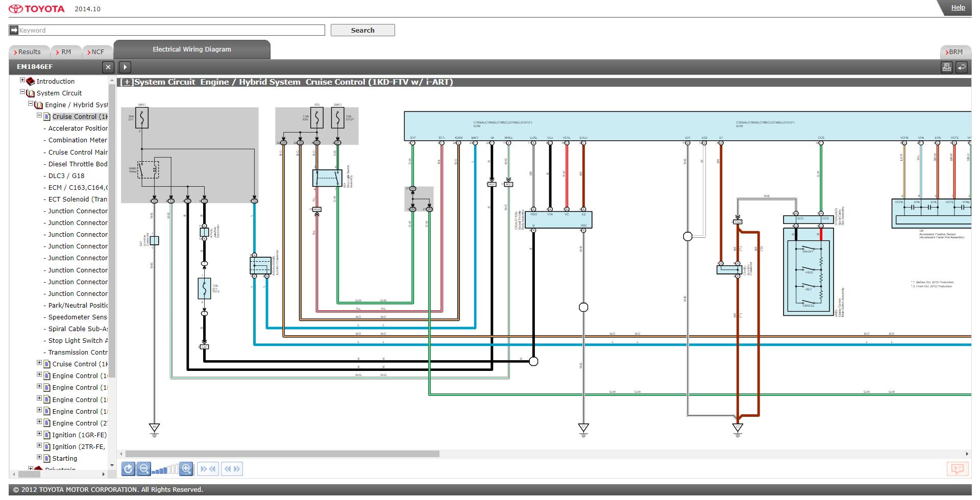Click the System Circuit open book icon
Image resolution: width=980 pixels, height=500 pixels.
pos(31,93)
